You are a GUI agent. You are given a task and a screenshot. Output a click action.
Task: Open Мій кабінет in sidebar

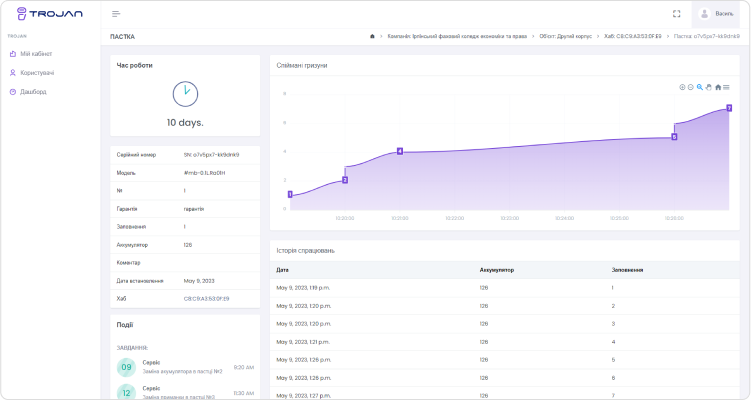(35, 54)
